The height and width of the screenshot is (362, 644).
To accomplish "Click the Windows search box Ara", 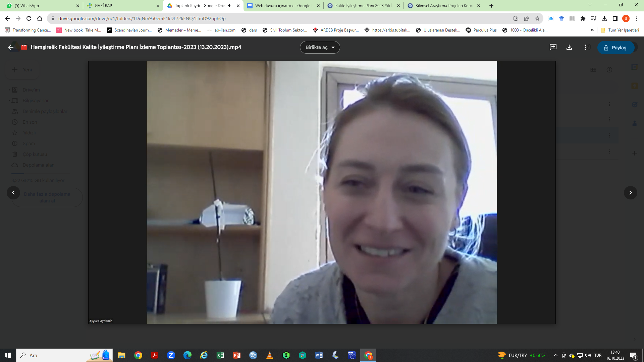I will [x=64, y=355].
